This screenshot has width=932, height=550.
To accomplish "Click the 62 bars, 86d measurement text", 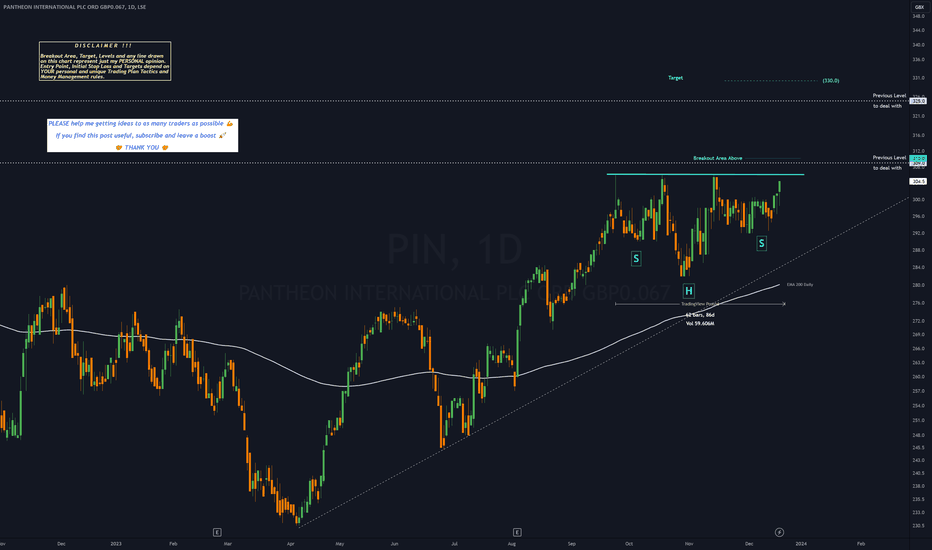I will 700,315.
